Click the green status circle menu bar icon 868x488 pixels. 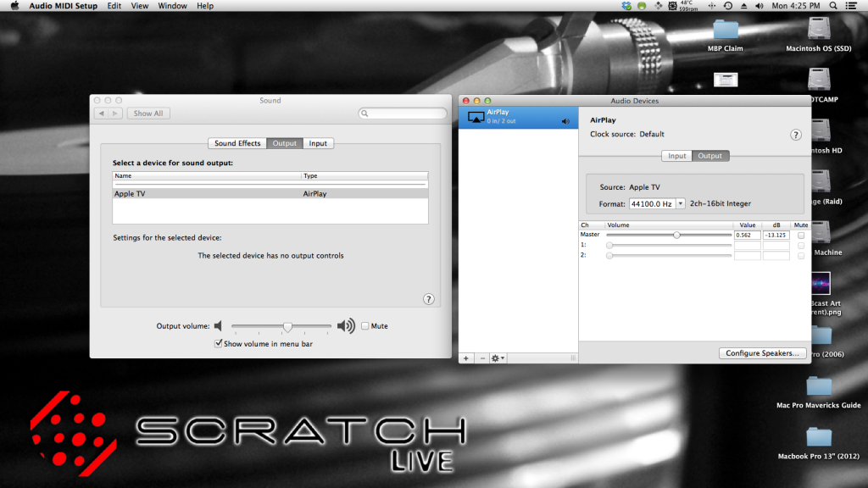click(642, 6)
